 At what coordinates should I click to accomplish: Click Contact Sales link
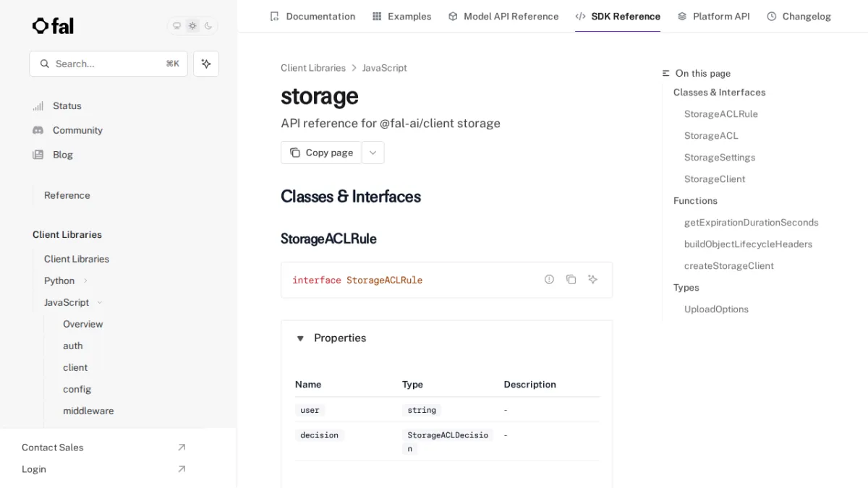[x=53, y=448]
